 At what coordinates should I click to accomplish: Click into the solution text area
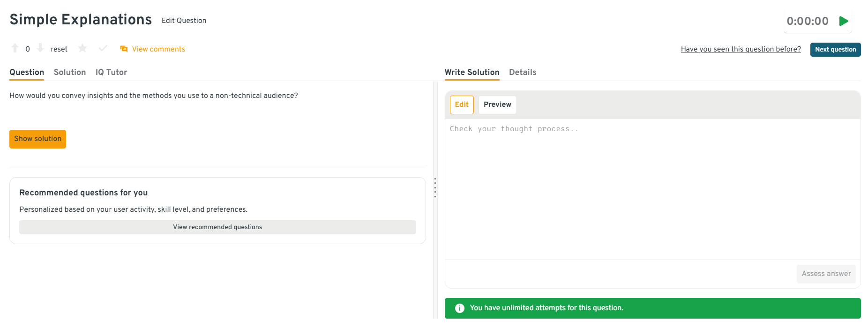click(652, 187)
